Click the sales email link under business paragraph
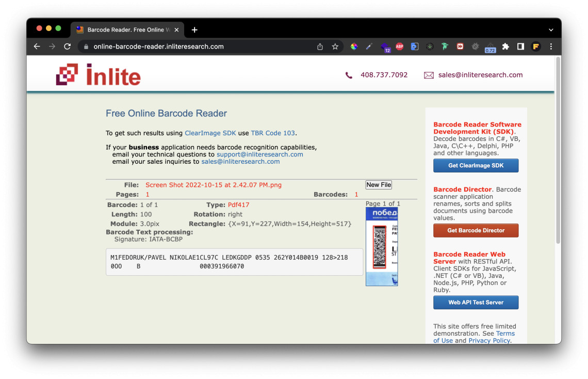588x379 pixels. [x=240, y=162]
